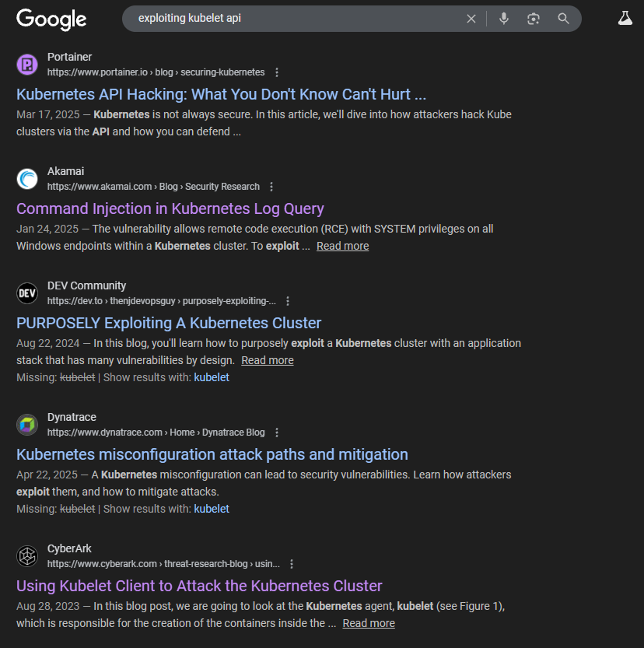Open more options for CyberArk result
Viewport: 644px width, 648px height.
pos(292,564)
